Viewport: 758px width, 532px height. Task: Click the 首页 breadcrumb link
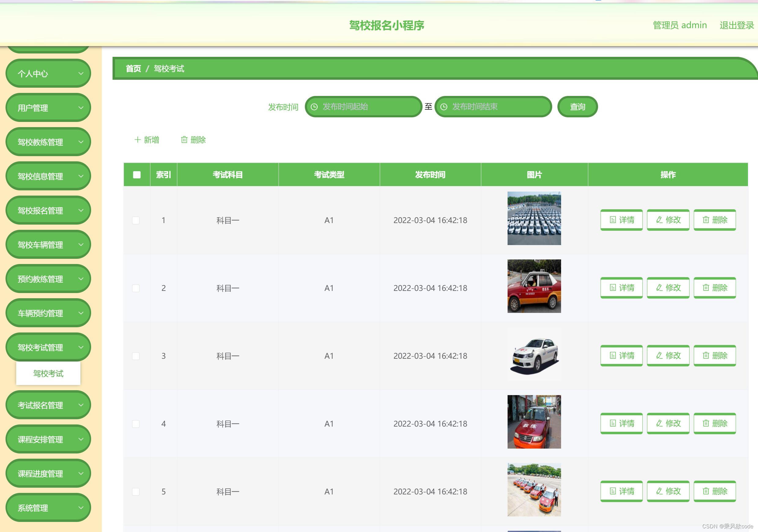tap(133, 69)
